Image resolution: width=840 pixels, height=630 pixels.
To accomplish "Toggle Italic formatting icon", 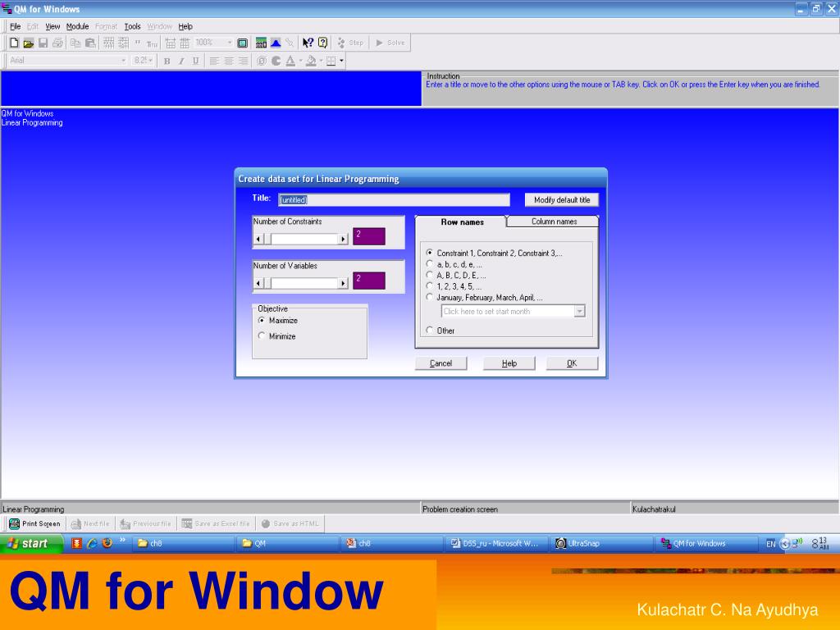I will 181,61.
